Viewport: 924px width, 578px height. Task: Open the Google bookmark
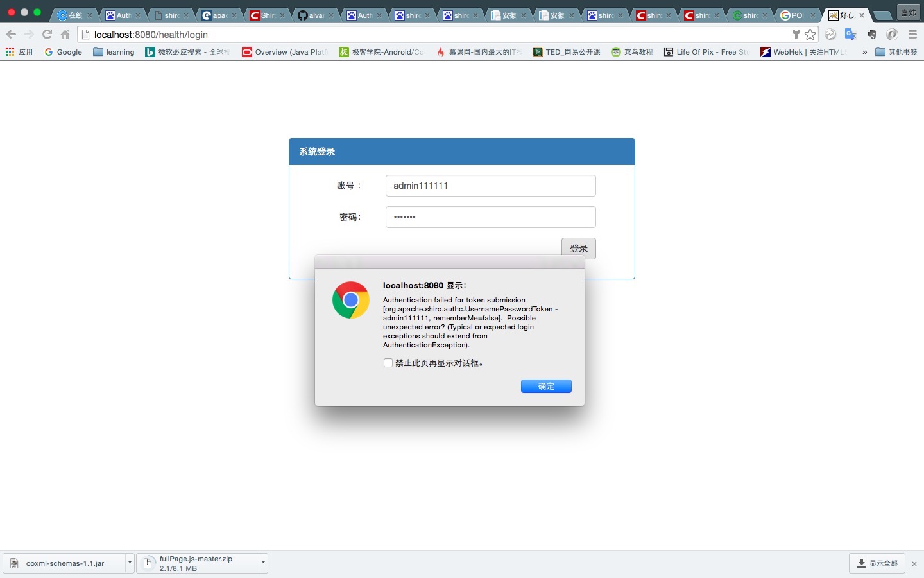[x=64, y=52]
